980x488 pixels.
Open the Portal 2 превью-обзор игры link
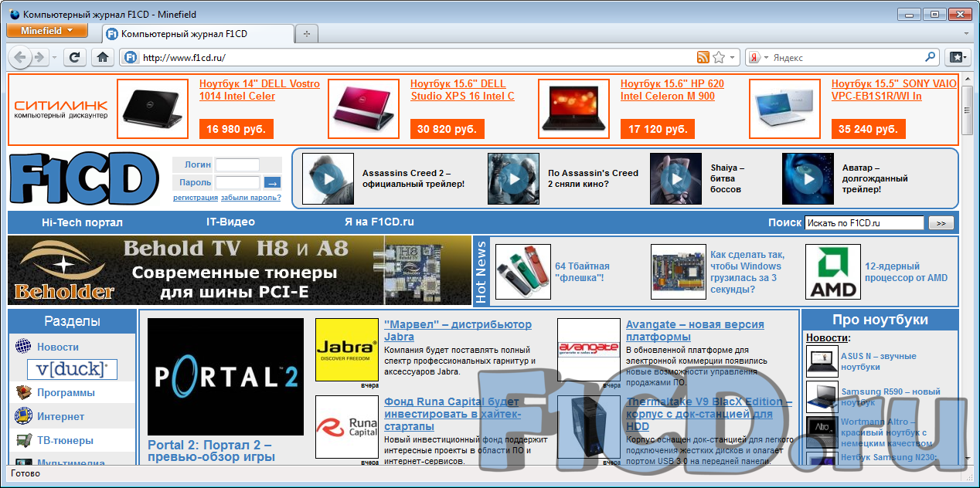211,451
